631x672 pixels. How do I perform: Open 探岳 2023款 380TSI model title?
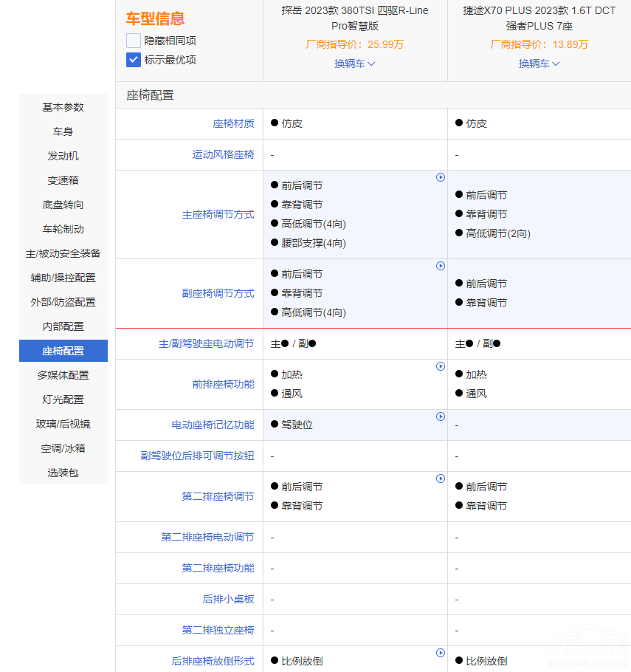354,18
